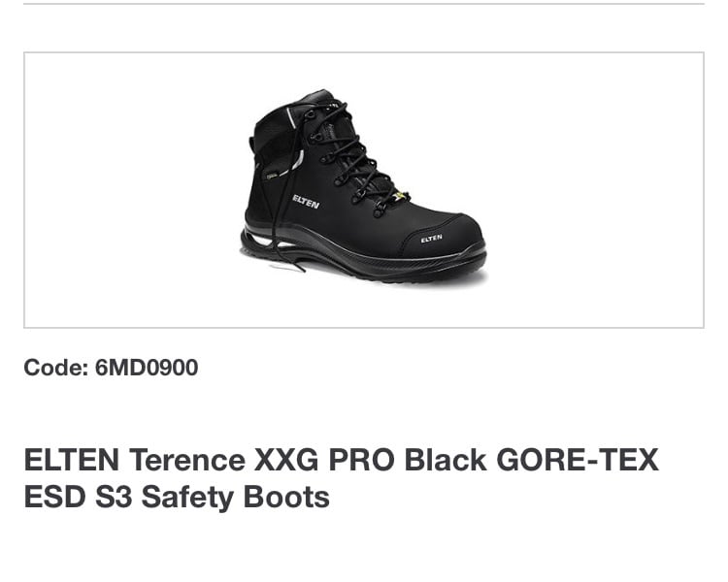
Task: Select the product code 6MD0900 text
Action: coord(147,368)
